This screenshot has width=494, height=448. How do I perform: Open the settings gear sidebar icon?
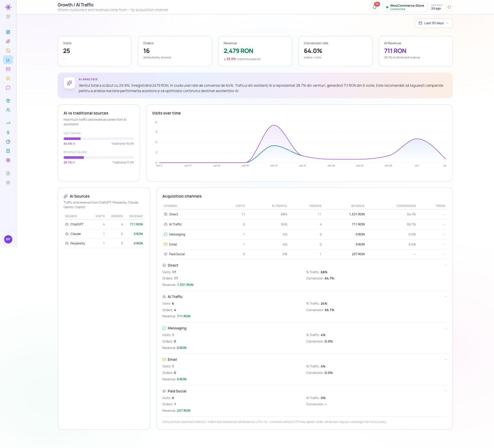click(x=8, y=183)
